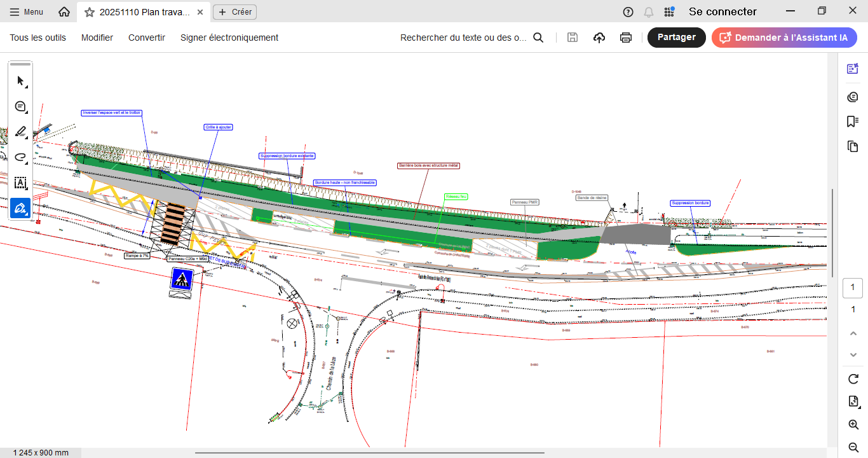
Task: Open the Menu hamburger dropdown
Action: point(27,12)
